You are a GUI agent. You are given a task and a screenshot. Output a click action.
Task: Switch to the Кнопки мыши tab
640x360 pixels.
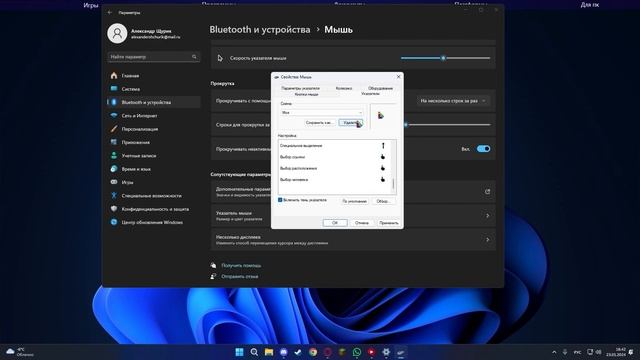coord(306,94)
